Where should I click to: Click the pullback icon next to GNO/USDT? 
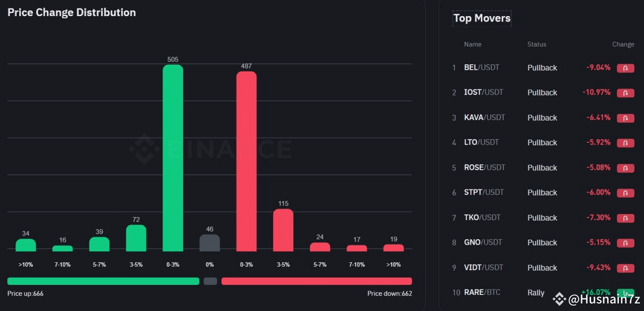(625, 243)
